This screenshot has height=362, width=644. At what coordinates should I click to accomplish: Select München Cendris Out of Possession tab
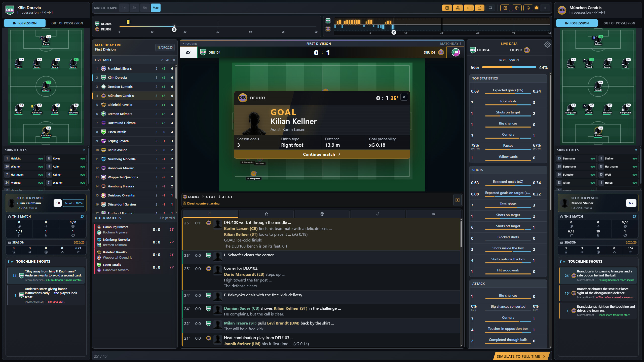pyautogui.click(x=619, y=23)
